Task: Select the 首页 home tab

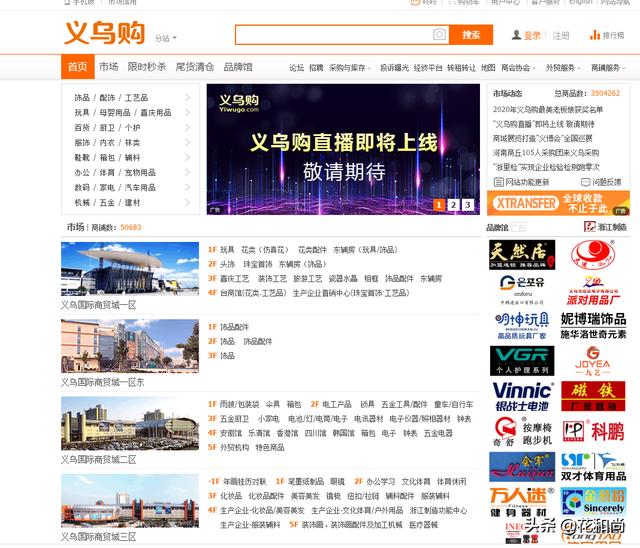Action: [78, 67]
